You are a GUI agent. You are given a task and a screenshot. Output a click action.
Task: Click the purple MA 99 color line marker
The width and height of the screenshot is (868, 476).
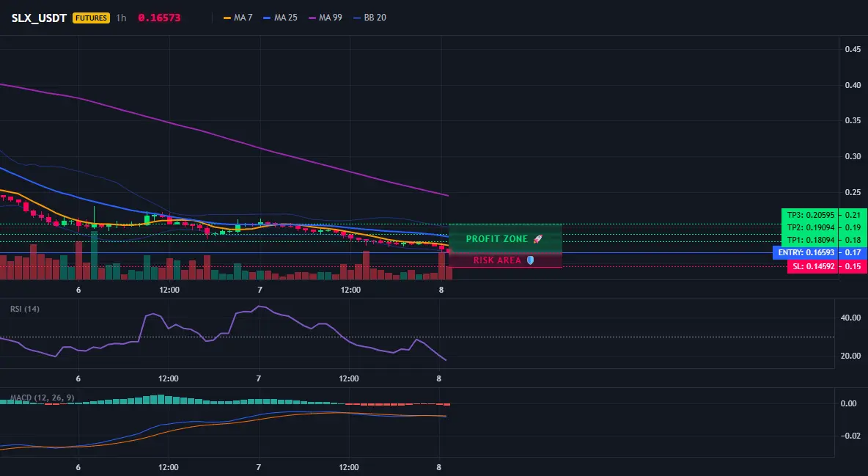(312, 18)
